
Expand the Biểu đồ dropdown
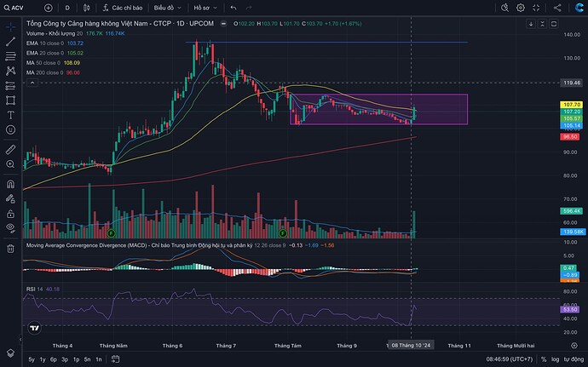pos(167,8)
